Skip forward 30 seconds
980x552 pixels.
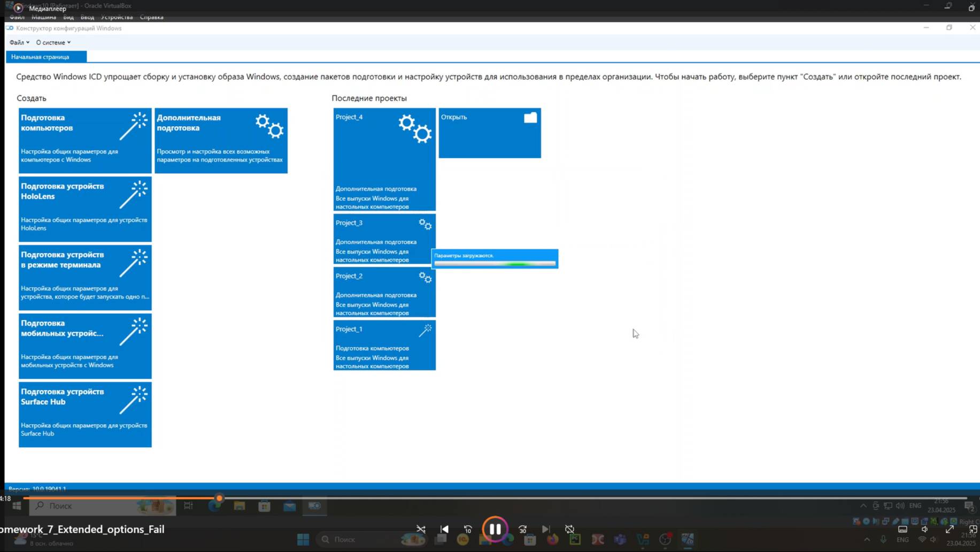(x=523, y=529)
